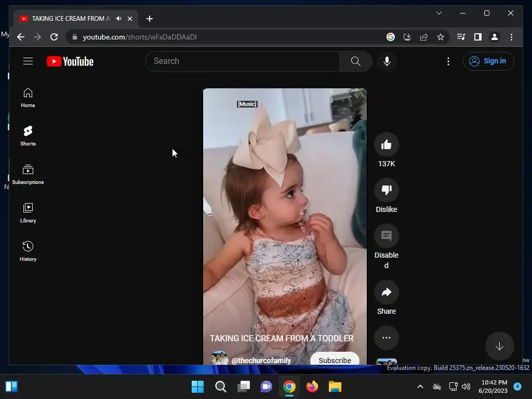The image size is (532, 399).
Task: Click the sound thumbnail below the Share button
Action: click(387, 362)
